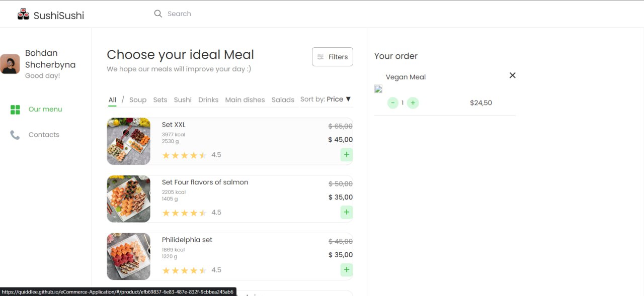Open the Set XXL product thumbnail
This screenshot has width=644, height=296.
click(129, 141)
